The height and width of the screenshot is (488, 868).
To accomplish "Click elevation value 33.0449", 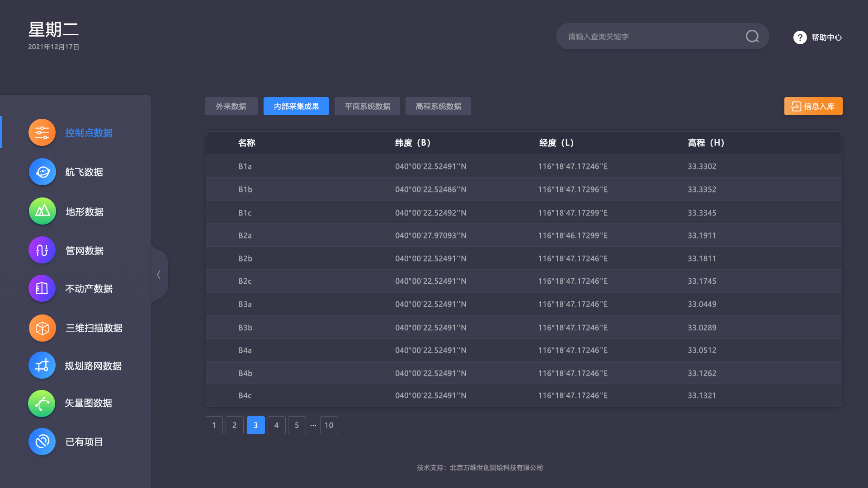I will pyautogui.click(x=702, y=304).
